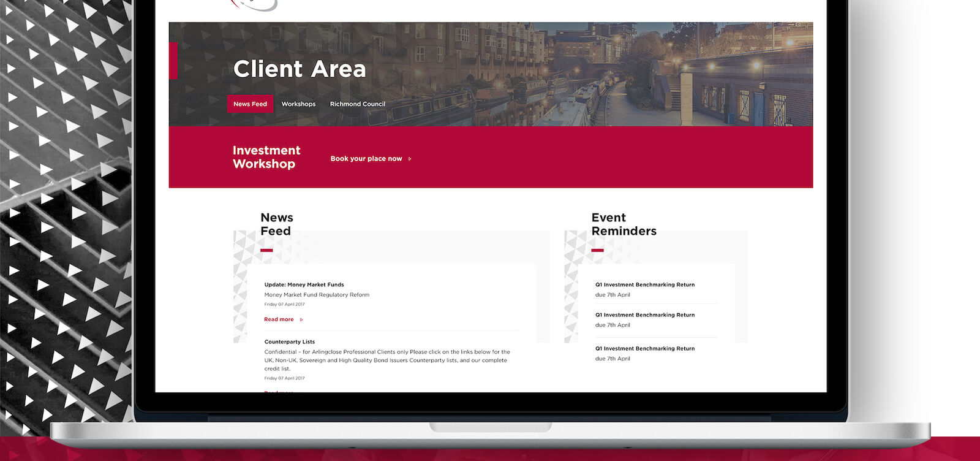Select the third Q1 Investment Benchmarking Return reminder
The height and width of the screenshot is (461, 980).
(x=645, y=349)
